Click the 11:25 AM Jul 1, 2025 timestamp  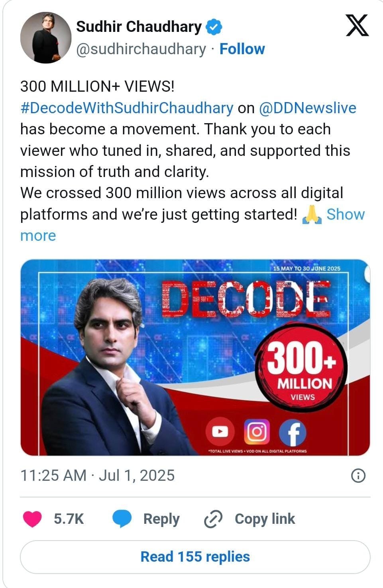click(97, 476)
